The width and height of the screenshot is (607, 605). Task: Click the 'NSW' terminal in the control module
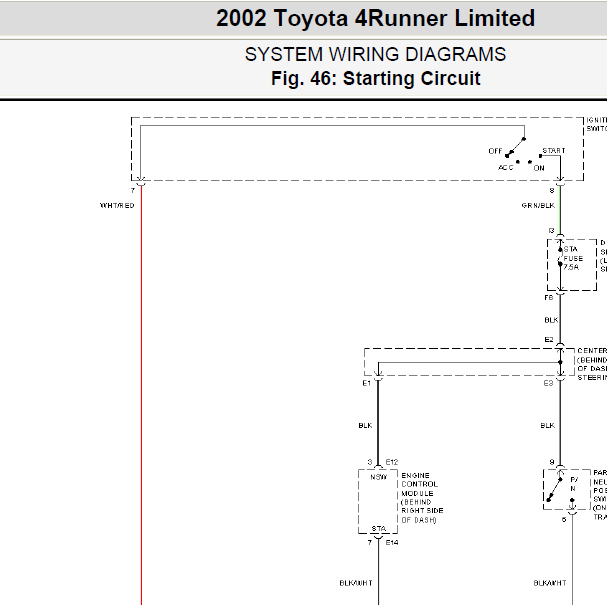pos(379,477)
